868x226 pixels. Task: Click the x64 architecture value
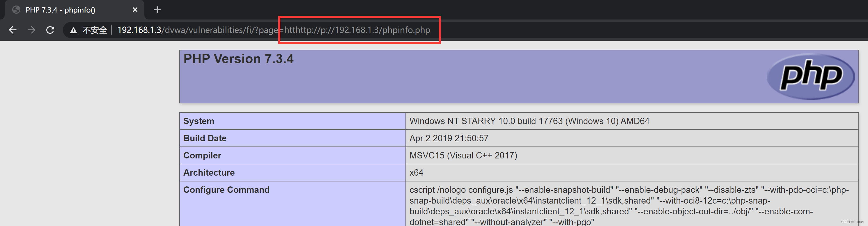(417, 173)
